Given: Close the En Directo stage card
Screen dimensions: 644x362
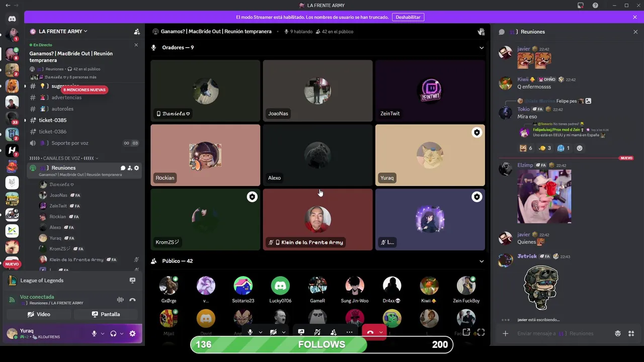Looking at the screenshot, I should (x=136, y=45).
